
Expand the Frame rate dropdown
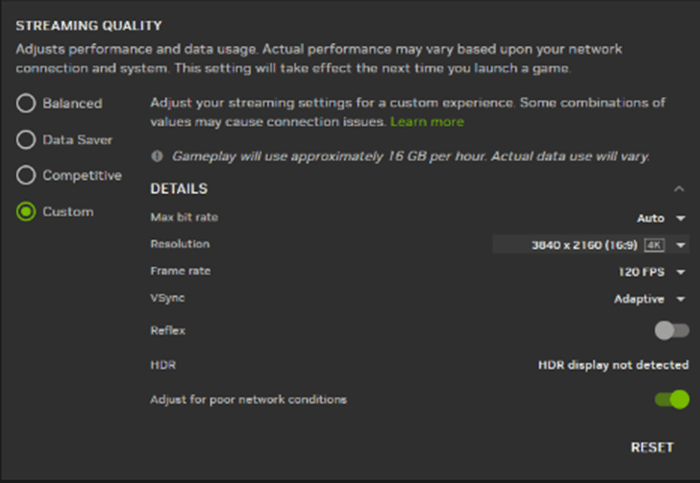[652, 271]
